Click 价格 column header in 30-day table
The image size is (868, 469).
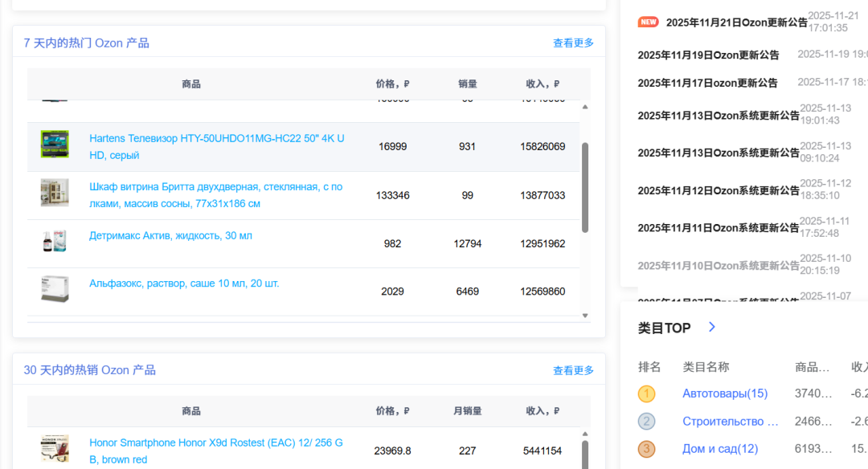coord(392,411)
